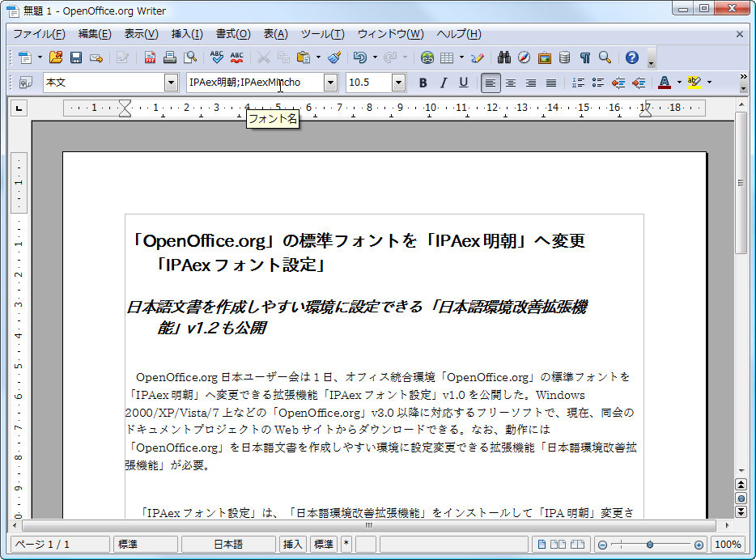Open Find & Replace with the binoculars icon
The image size is (756, 560).
click(502, 57)
